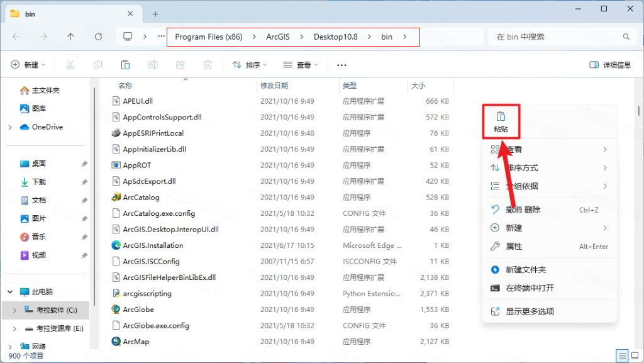The width and height of the screenshot is (644, 363).
Task: Switch to large thumbnails view in status bar
Action: tap(635, 355)
